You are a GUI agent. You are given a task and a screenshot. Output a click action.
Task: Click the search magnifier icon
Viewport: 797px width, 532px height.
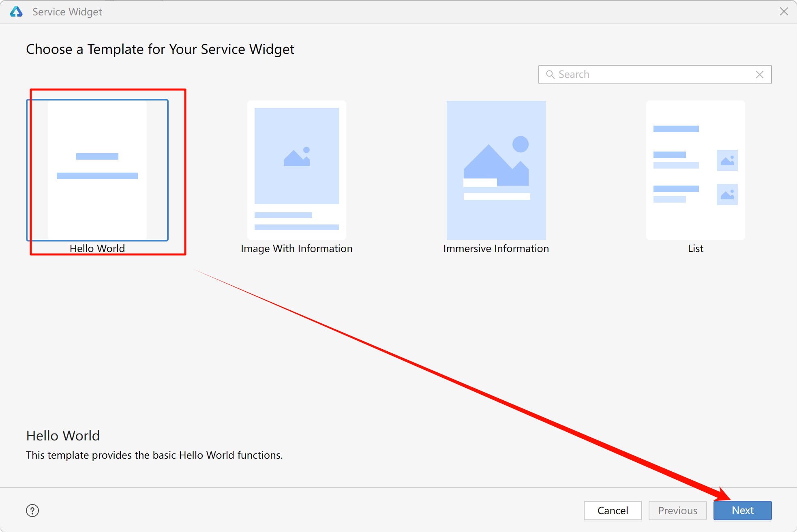pyautogui.click(x=550, y=75)
